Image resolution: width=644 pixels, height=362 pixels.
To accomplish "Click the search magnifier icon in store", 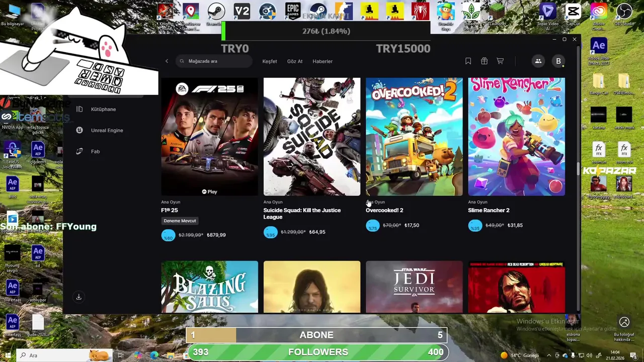I will coord(182,61).
